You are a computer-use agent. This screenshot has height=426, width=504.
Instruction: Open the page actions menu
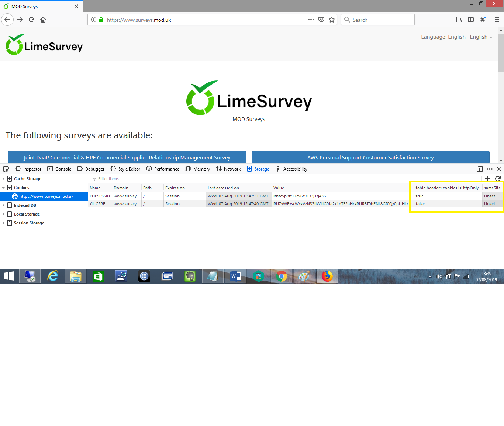[x=311, y=20]
